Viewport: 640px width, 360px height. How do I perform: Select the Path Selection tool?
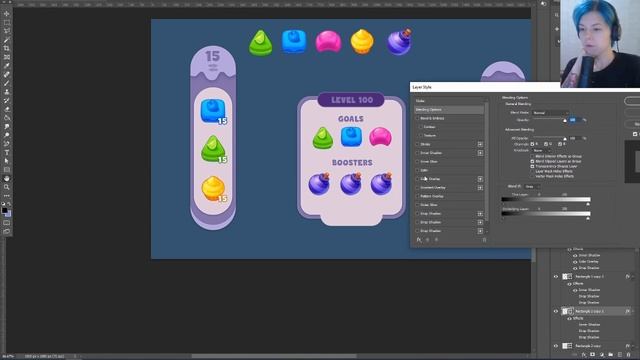7,161
